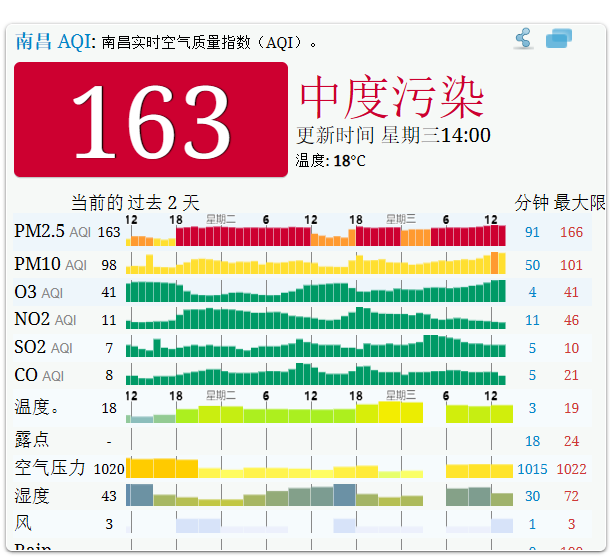Select the NO2 AQI row label

point(45,320)
